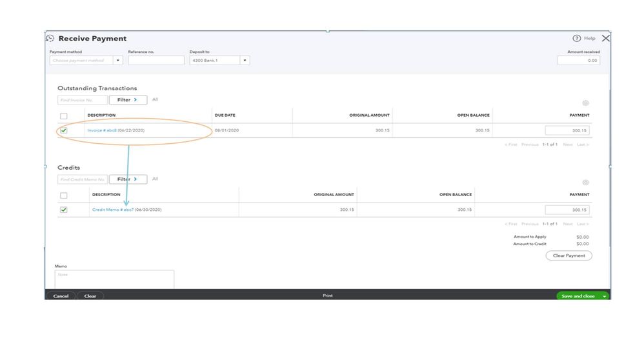Click Amount to Credit $0.00 value
The width and height of the screenshot is (644, 338).
pyautogui.click(x=583, y=244)
